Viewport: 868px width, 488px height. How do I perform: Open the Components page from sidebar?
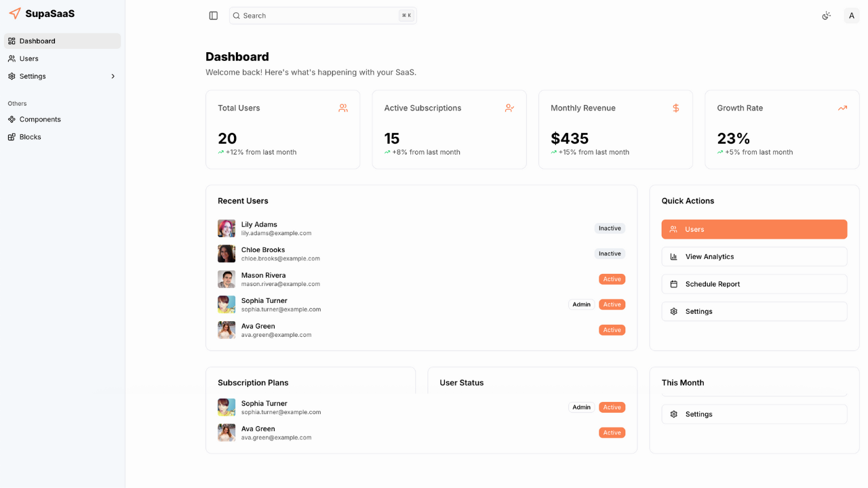point(39,119)
